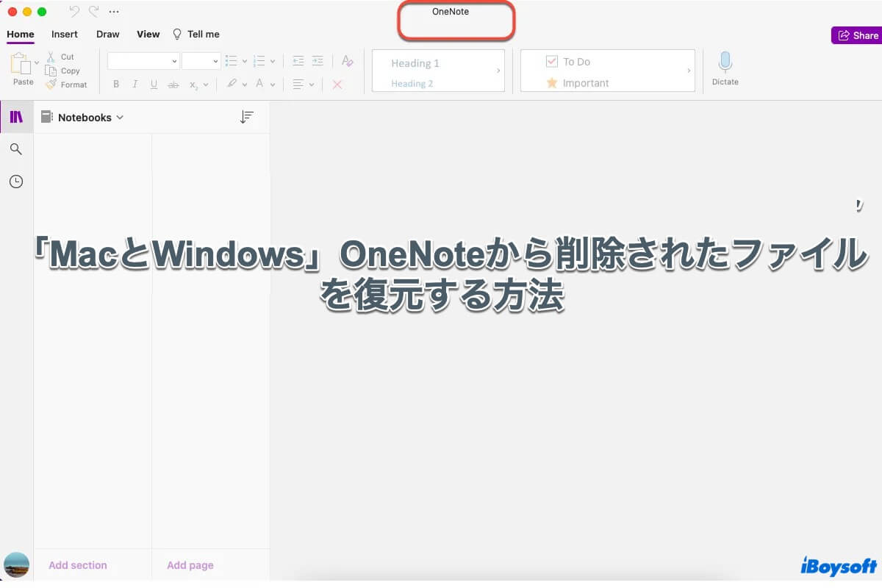
Task: Open the View tab
Action: click(x=148, y=34)
